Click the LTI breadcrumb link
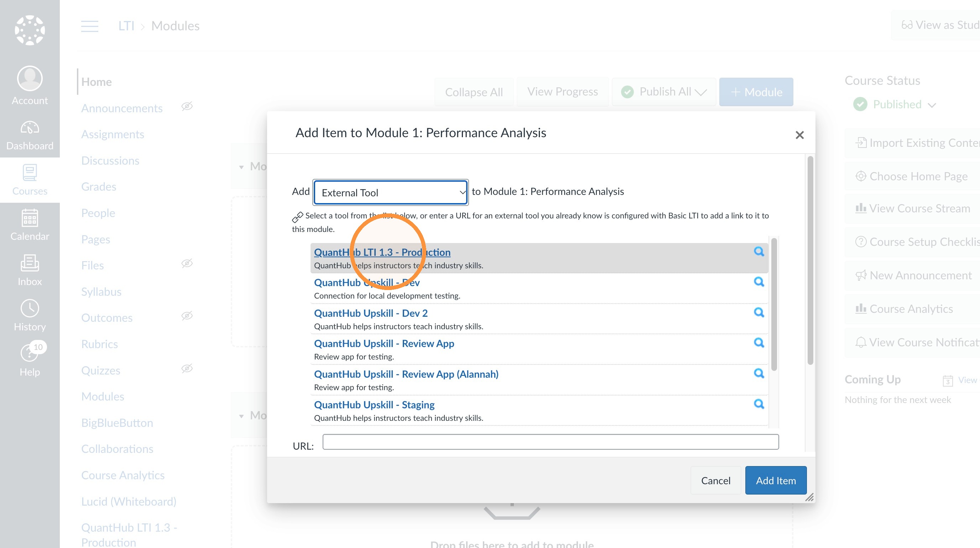This screenshot has width=980, height=548. tap(126, 26)
